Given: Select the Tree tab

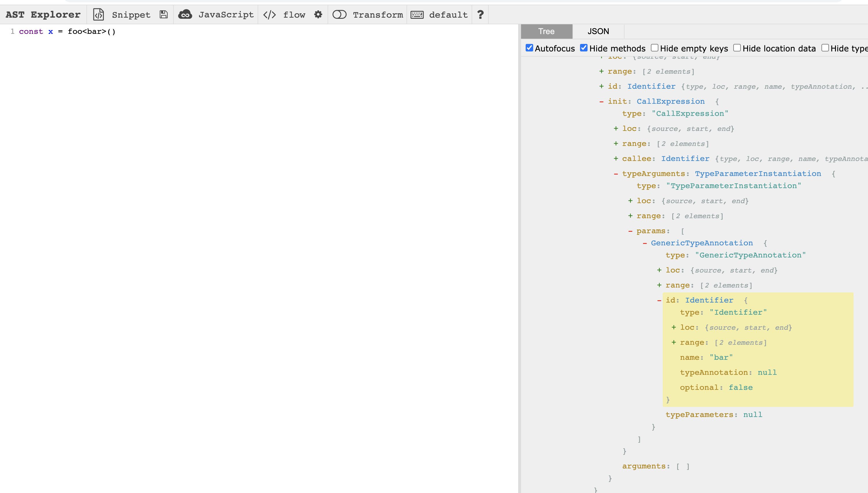Looking at the screenshot, I should tap(546, 31).
